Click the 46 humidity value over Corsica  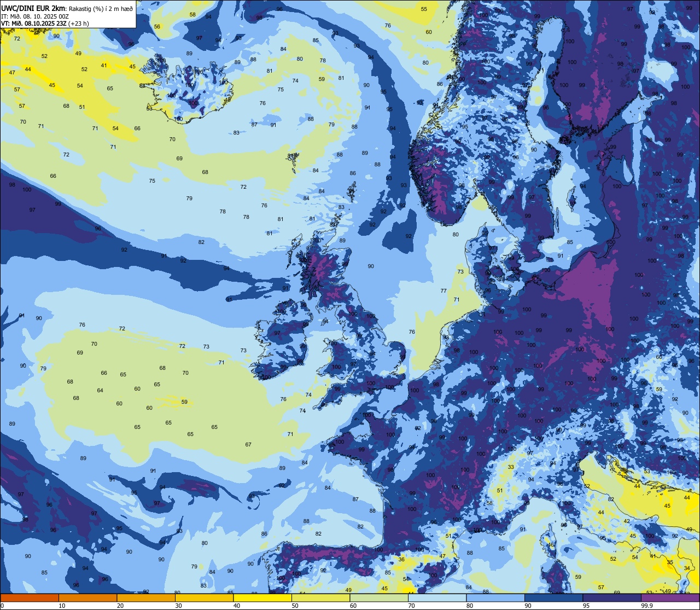551,545
